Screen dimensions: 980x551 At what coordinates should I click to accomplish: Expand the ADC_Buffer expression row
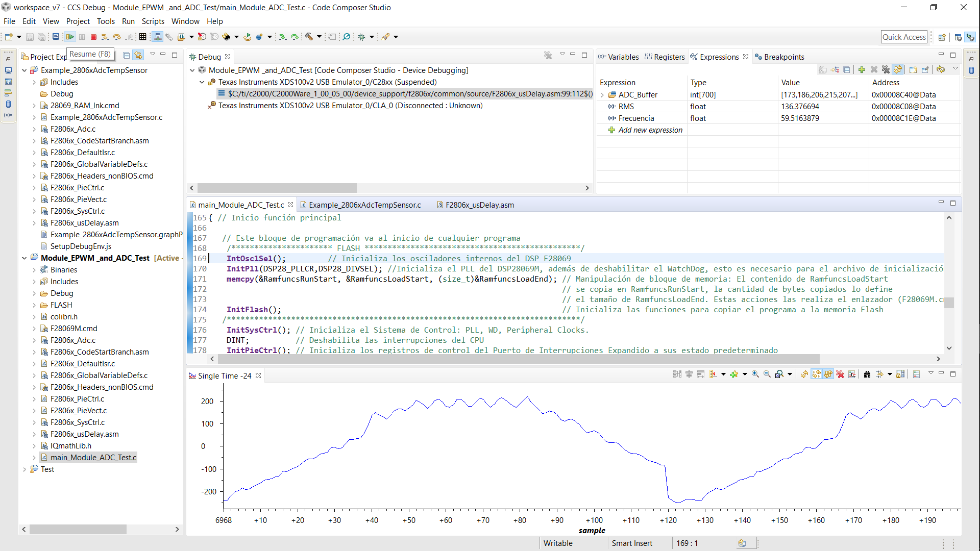pyautogui.click(x=602, y=95)
